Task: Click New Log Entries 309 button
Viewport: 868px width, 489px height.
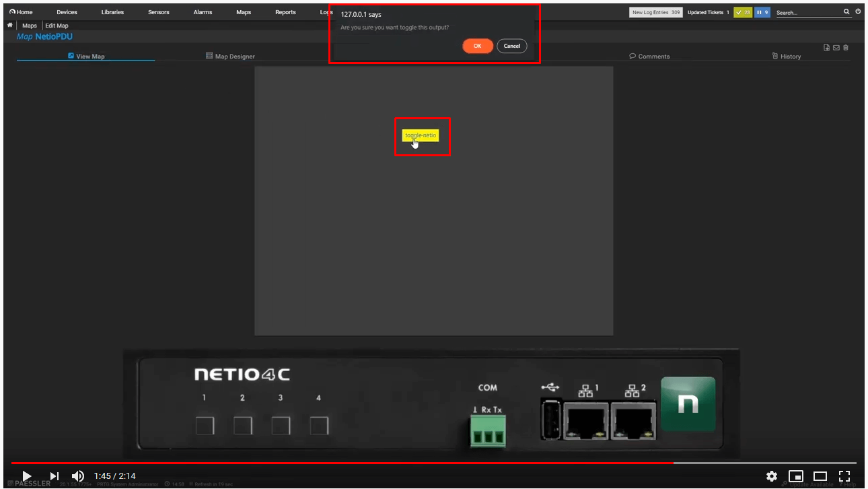Action: (655, 12)
